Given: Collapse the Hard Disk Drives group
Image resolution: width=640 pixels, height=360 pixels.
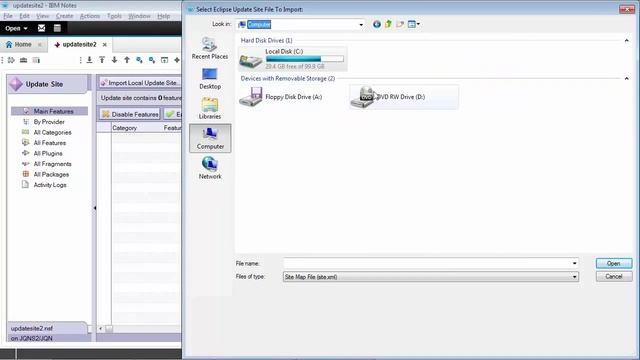Looking at the screenshot, I should coord(627,40).
